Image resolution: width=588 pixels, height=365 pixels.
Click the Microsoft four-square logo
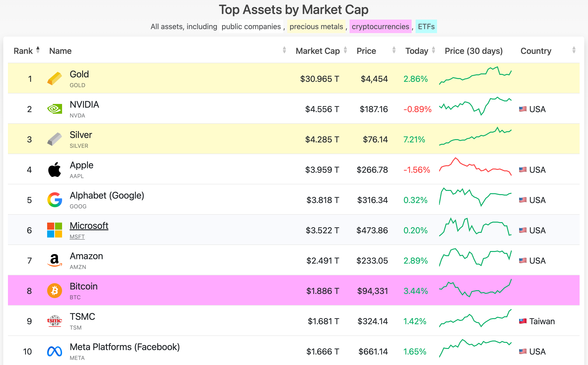[54, 230]
